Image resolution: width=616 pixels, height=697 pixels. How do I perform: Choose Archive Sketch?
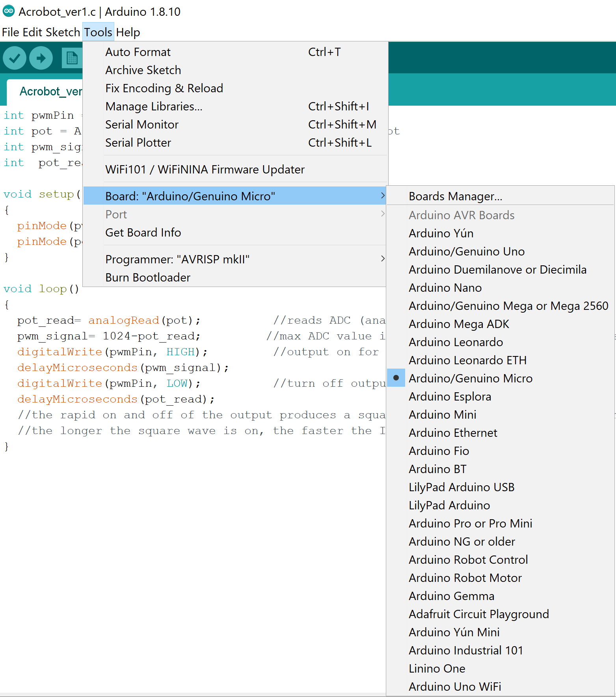235,70
